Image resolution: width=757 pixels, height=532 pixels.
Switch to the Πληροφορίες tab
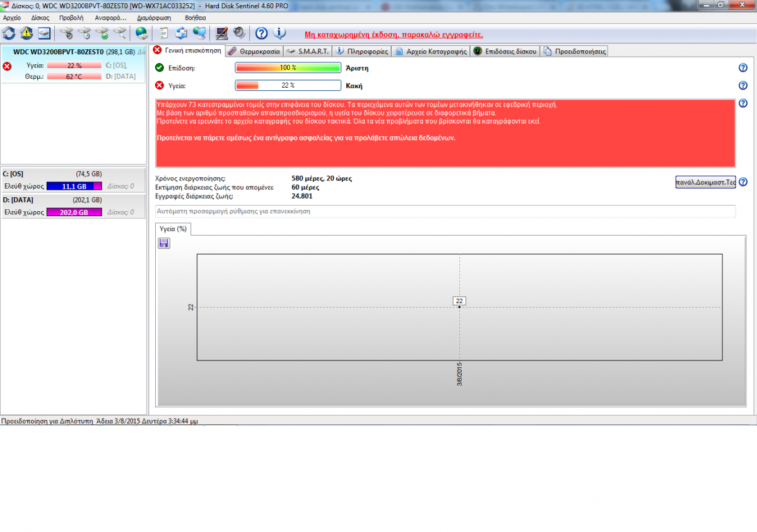tap(361, 51)
